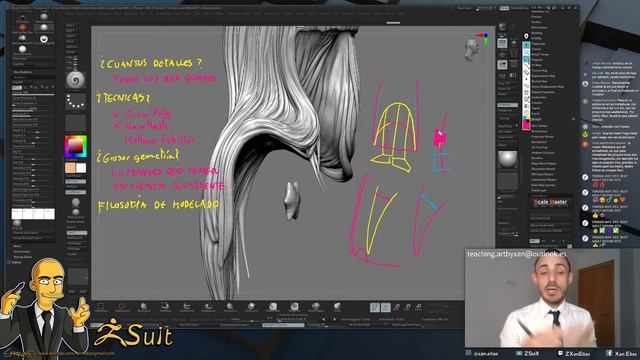This screenshot has height=360, width=640.
Task: Expand the Masking subpalette
Action: pos(537,33)
